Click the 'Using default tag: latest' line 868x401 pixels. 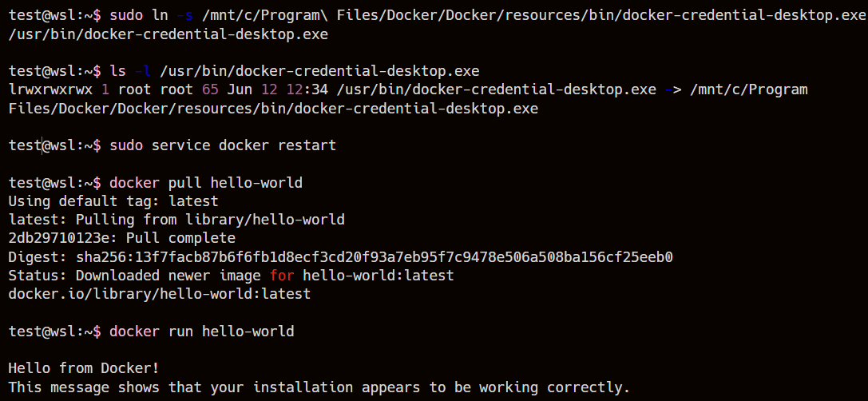point(113,201)
